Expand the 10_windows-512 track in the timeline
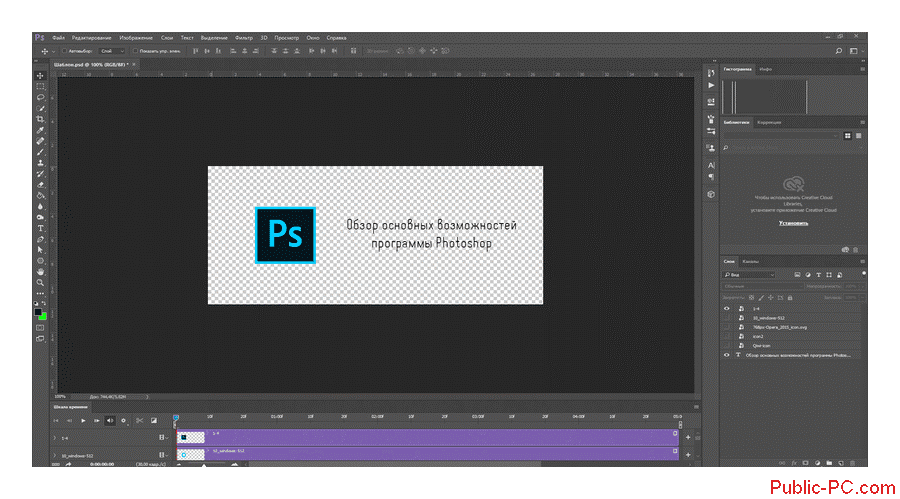The width and height of the screenshot is (900, 499). click(55, 455)
